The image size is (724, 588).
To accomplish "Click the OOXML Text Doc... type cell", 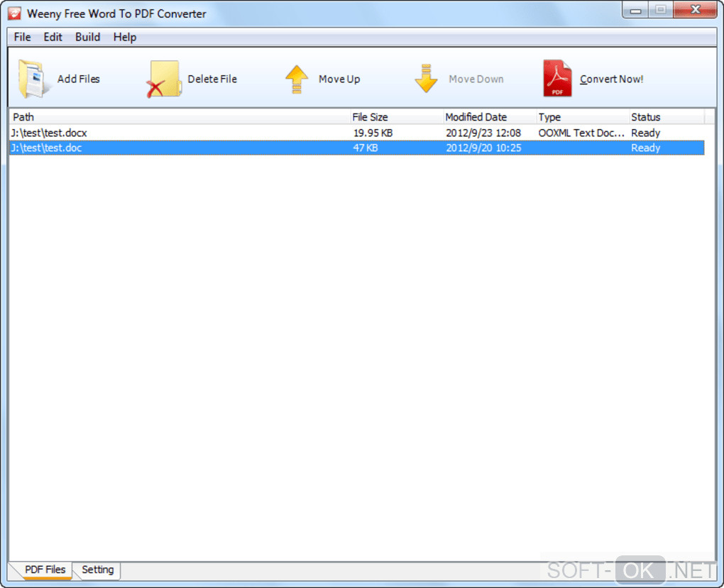I will tap(581, 133).
